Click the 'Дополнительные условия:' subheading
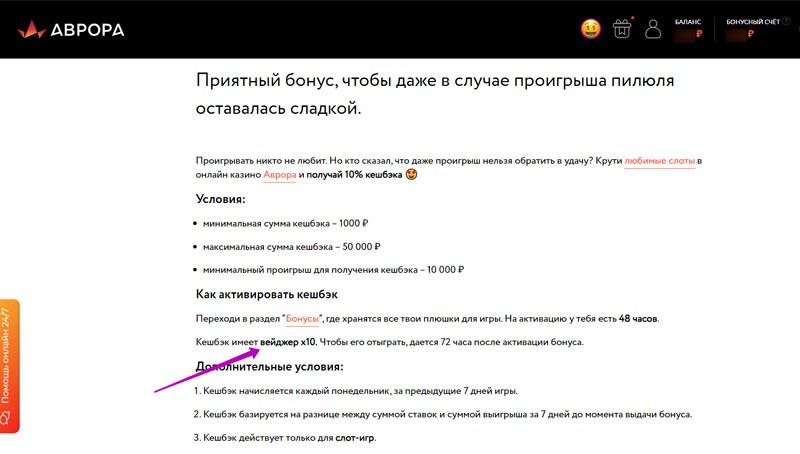The image size is (800, 454). 269,367
